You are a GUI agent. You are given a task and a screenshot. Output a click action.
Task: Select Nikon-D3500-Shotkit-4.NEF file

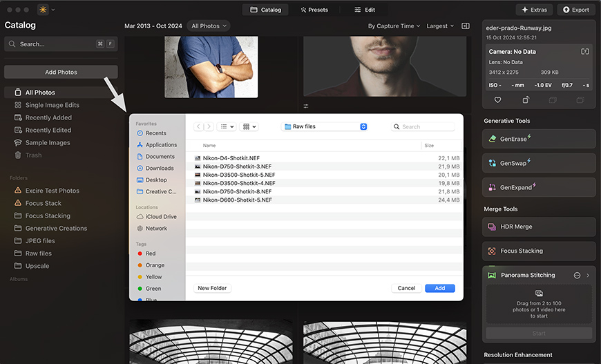[324, 183]
